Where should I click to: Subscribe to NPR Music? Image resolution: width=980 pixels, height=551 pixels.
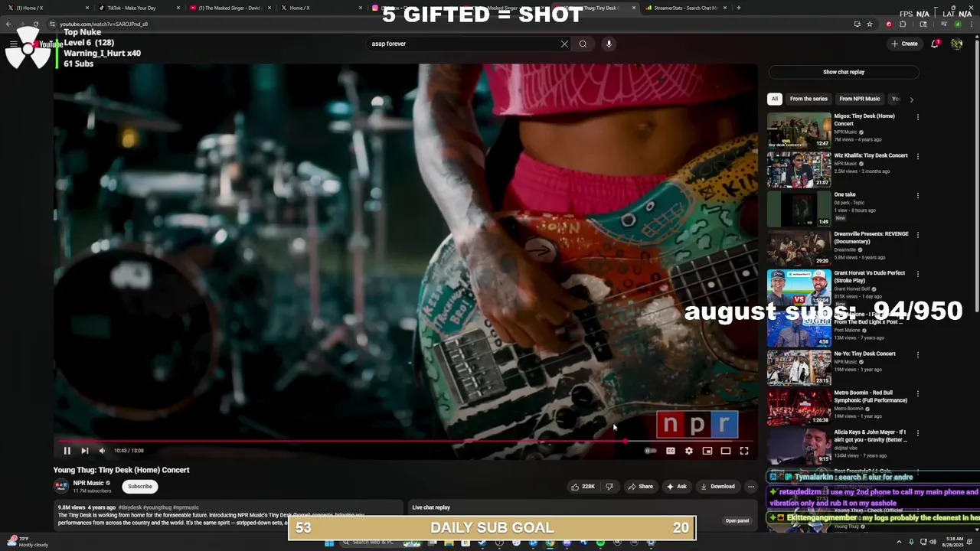(x=140, y=487)
